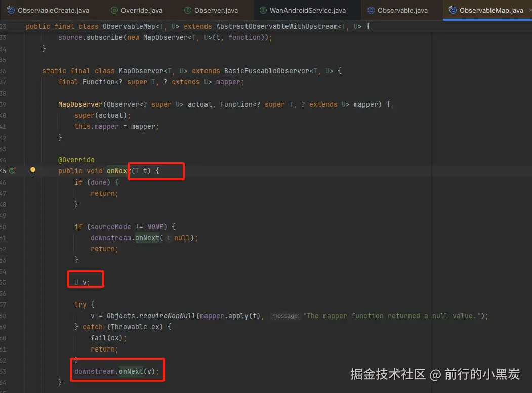This screenshot has height=393, width=532.
Task: Click downstream.onNext(v) call
Action: click(x=117, y=371)
